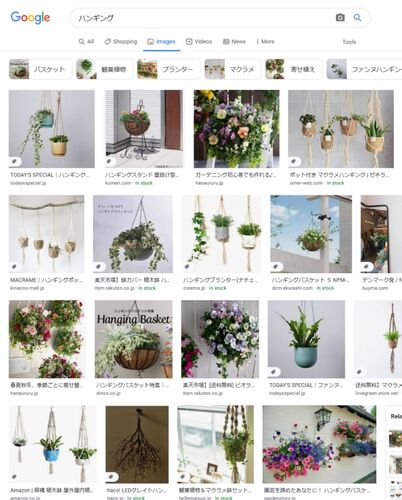The image size is (402, 500).
Task: Switch to the Shopping tab
Action: pos(121,42)
